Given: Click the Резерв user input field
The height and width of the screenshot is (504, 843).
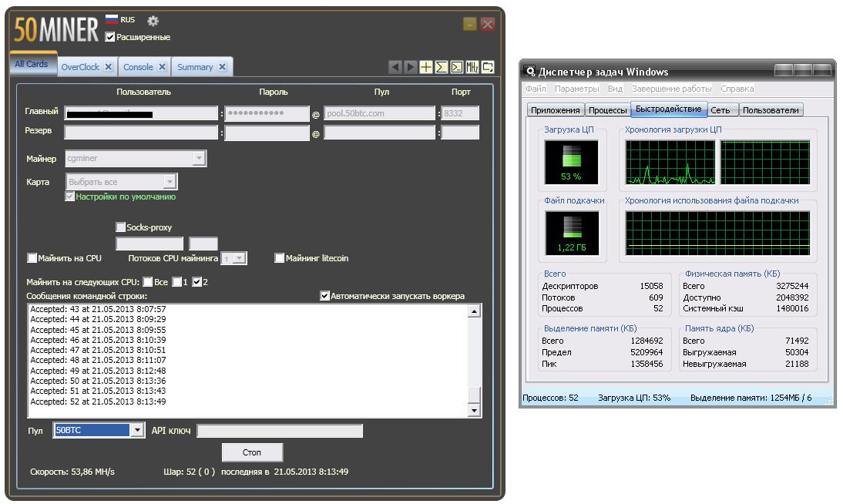Looking at the screenshot, I should pyautogui.click(x=141, y=133).
